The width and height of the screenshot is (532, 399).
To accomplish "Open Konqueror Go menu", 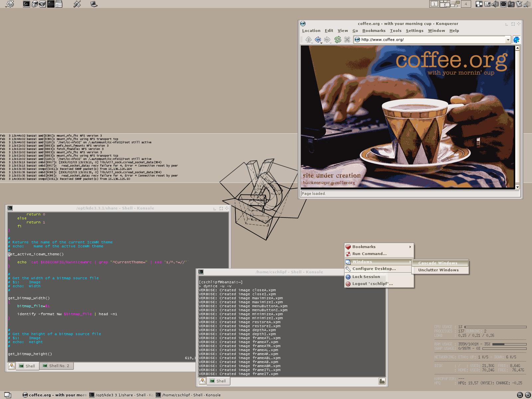I will click(x=355, y=31).
